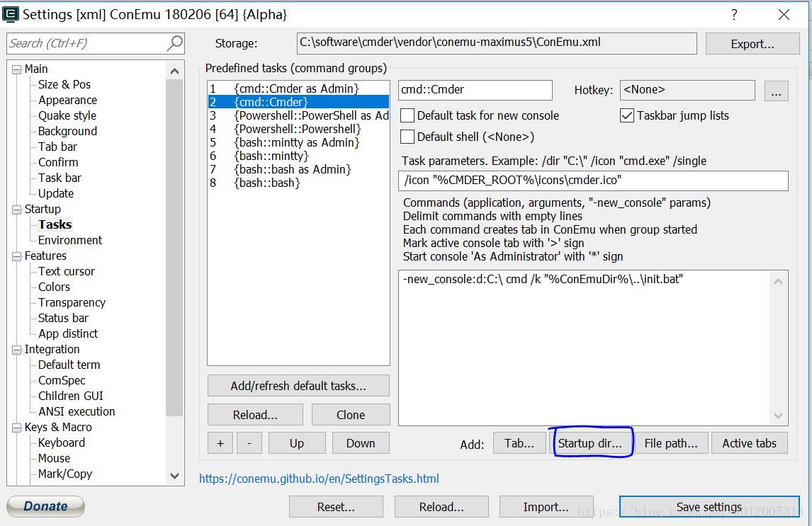The height and width of the screenshot is (526, 812).
Task: Click Save settings button
Action: click(x=709, y=507)
